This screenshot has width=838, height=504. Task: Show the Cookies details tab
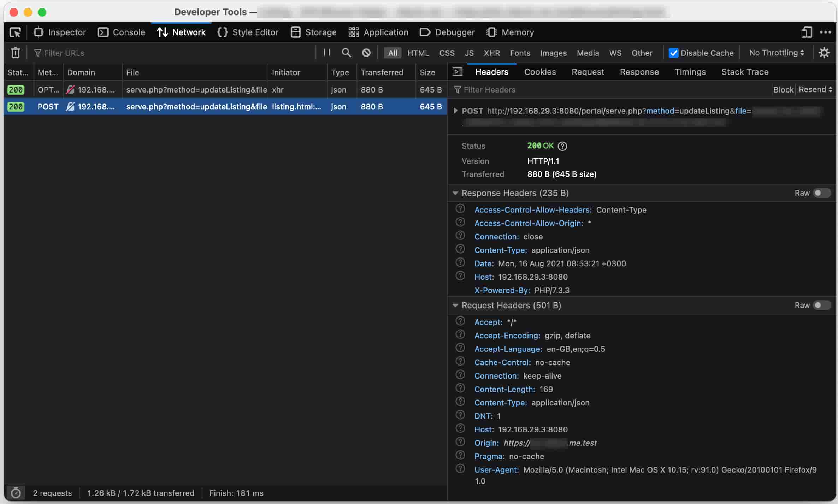tap(540, 72)
